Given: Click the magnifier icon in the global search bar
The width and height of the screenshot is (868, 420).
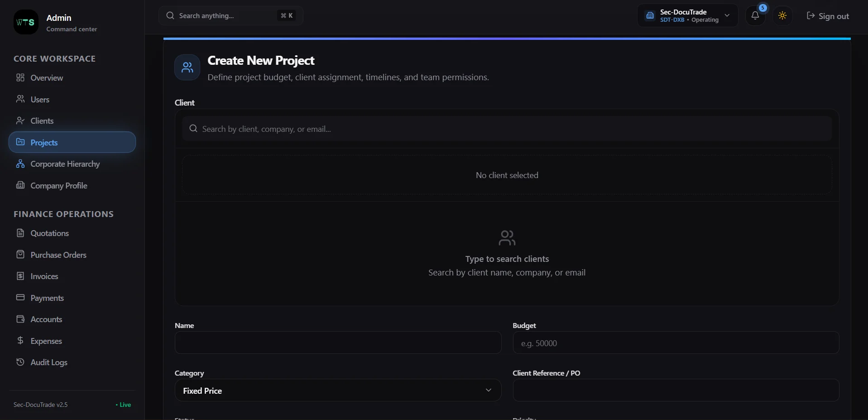Looking at the screenshot, I should coord(170,16).
